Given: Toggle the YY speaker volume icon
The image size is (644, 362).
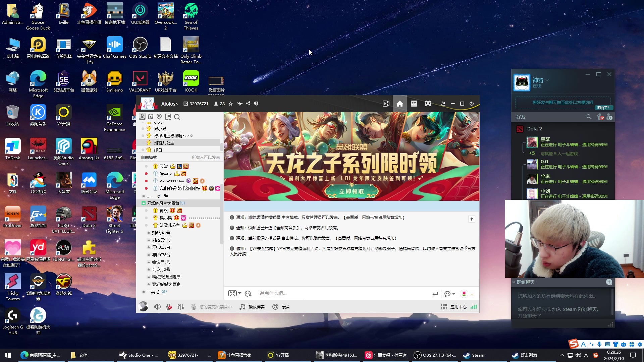Looking at the screenshot, I should pyautogui.click(x=157, y=307).
